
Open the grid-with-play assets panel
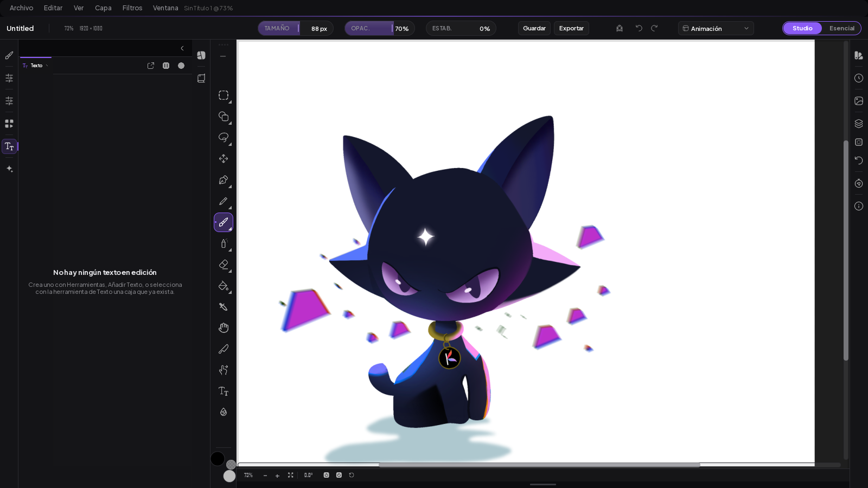[9, 124]
